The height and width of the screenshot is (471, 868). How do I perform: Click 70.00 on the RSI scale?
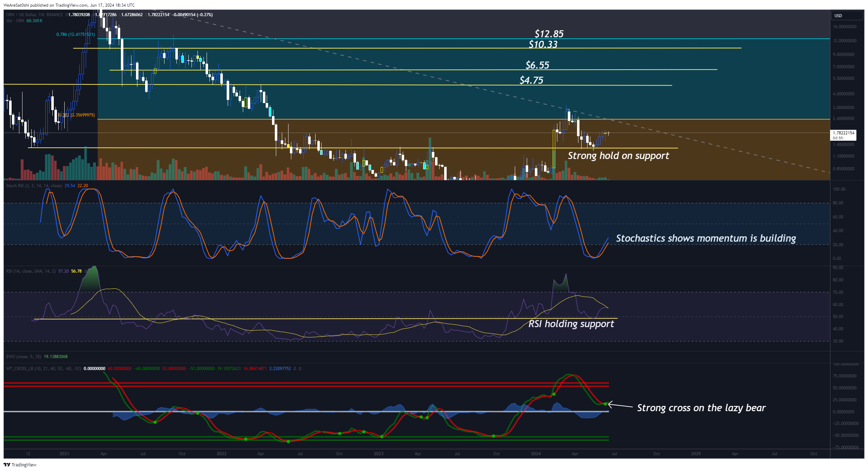(x=838, y=292)
